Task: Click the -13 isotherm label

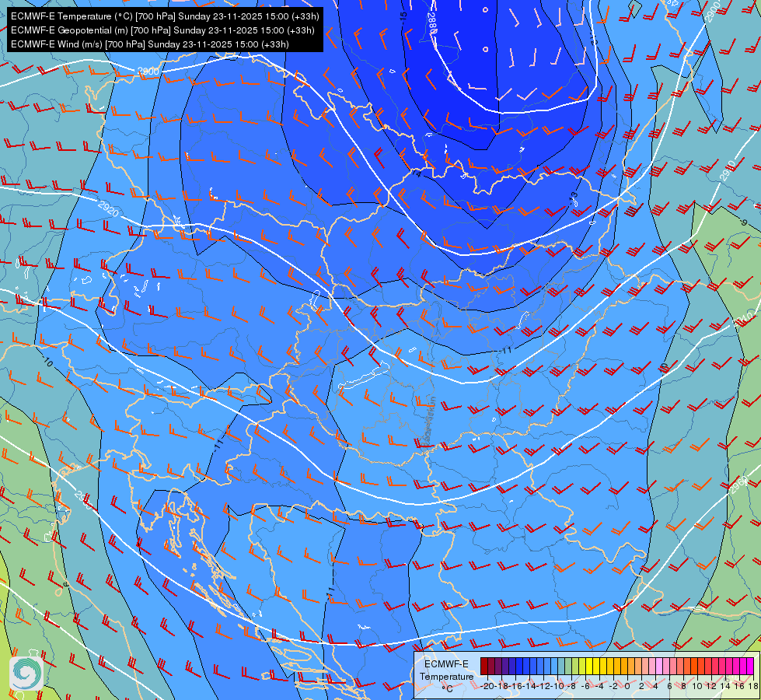Action: coord(574,198)
